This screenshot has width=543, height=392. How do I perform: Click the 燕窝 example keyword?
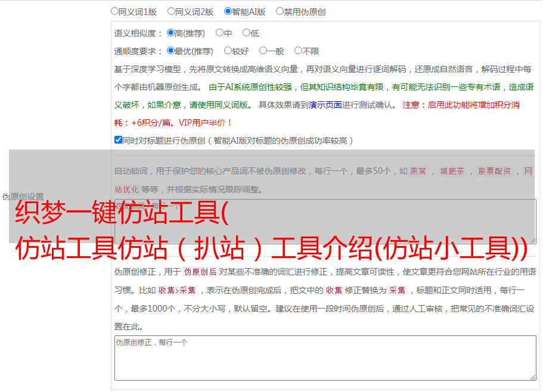click(x=418, y=171)
